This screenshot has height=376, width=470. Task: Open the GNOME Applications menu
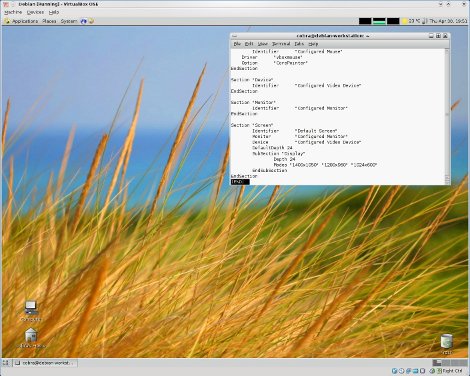point(21,21)
